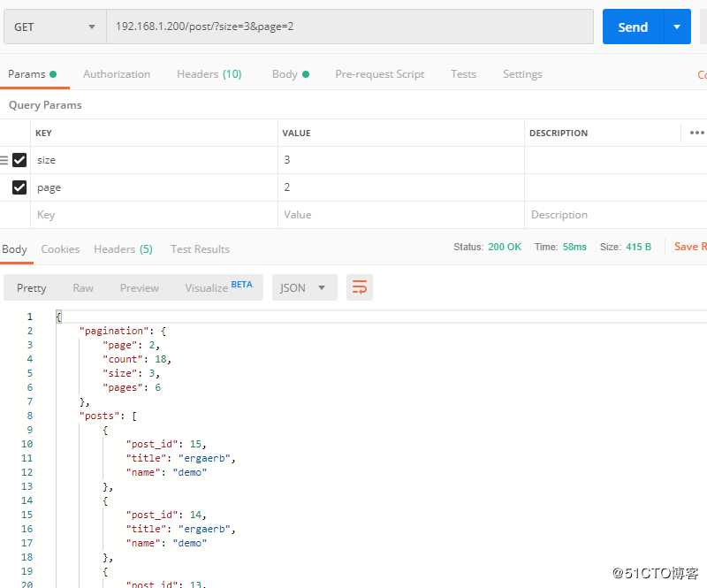Click the empty Description placeholder field
This screenshot has height=588, width=707.
[615, 215]
